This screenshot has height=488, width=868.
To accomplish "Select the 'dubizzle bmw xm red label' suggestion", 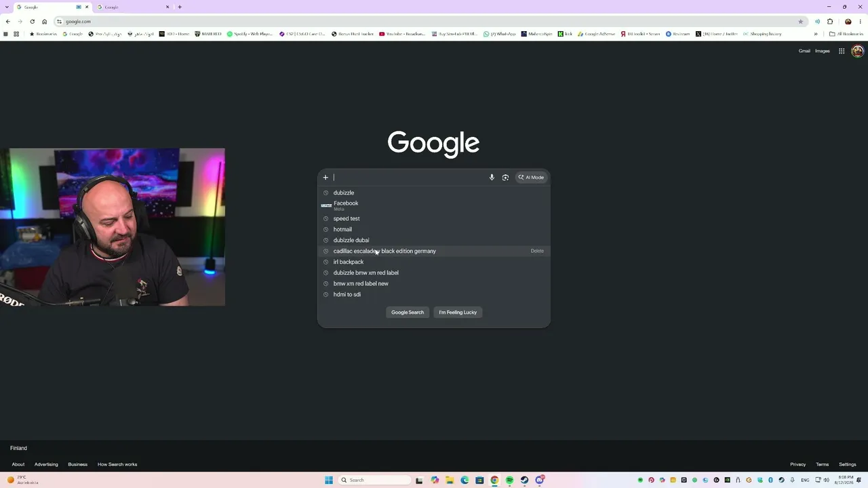I will pos(434,272).
